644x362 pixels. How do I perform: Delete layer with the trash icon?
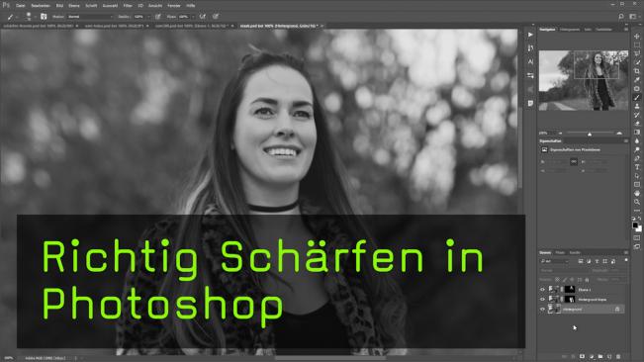(x=618, y=357)
